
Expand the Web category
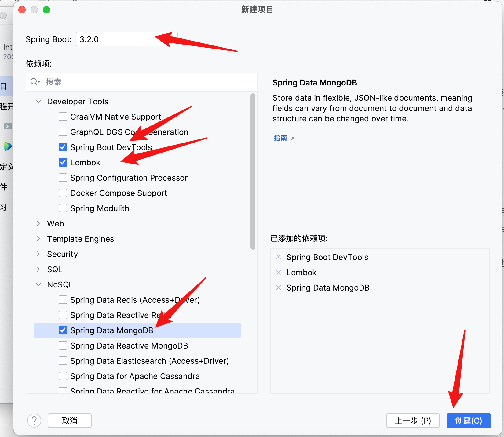point(38,223)
